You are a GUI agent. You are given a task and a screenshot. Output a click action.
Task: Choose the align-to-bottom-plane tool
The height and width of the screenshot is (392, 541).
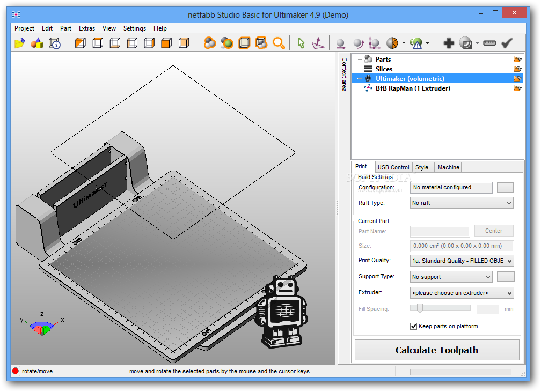pyautogui.click(x=318, y=43)
